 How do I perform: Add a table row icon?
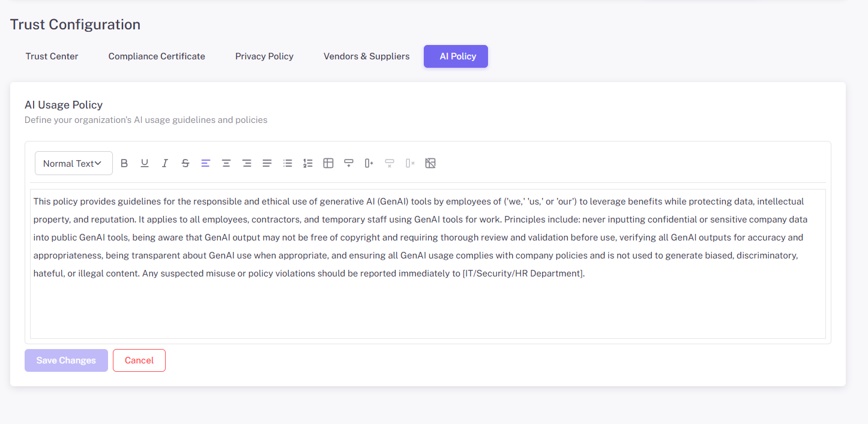tap(349, 163)
